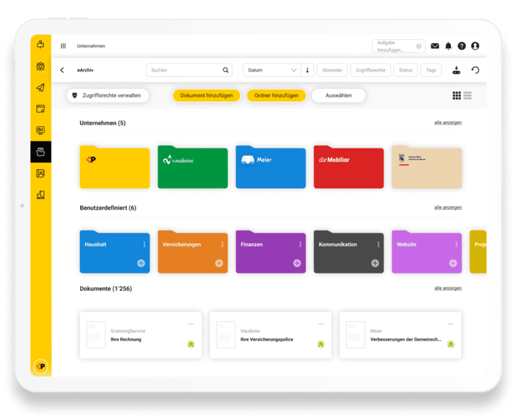Open the green Vaudoise folder
Screen dimensions: 516x420
point(193,168)
